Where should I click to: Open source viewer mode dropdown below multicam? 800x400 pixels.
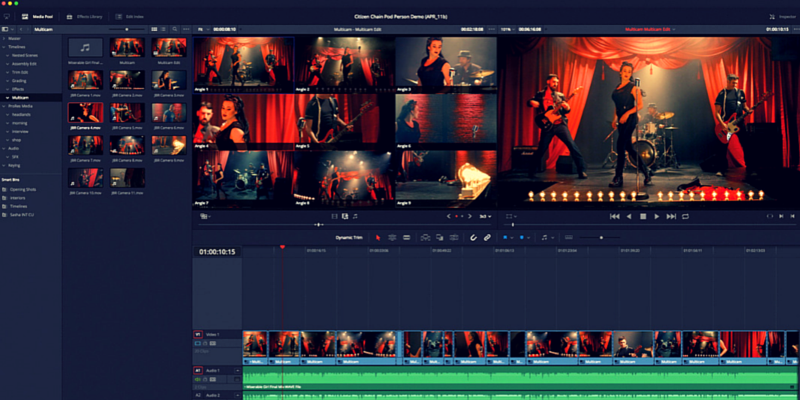tap(206, 216)
